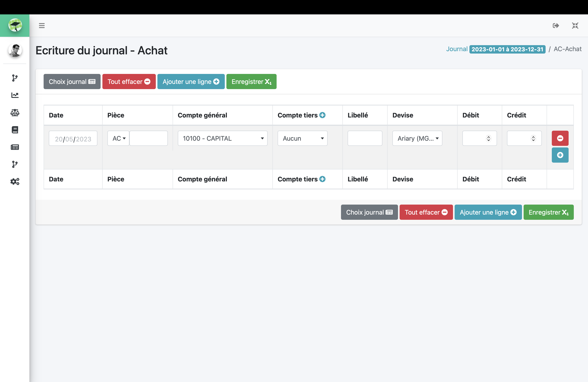Open the book sidebar icon

[15, 130]
